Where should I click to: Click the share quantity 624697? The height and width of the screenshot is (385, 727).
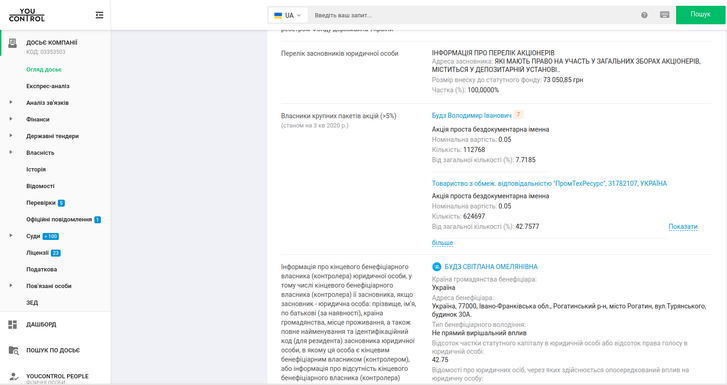coord(474,217)
